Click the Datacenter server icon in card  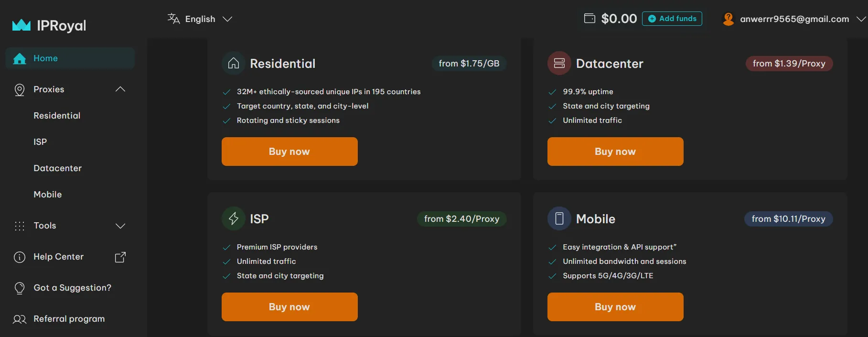pos(559,63)
